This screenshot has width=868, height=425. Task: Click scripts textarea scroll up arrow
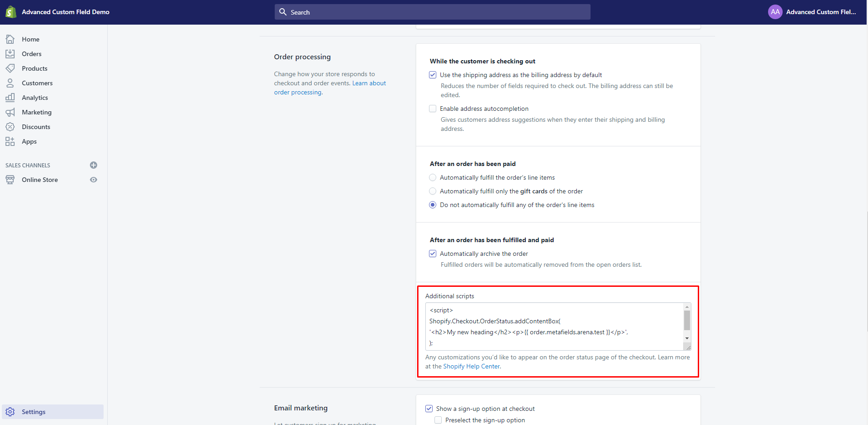click(x=687, y=307)
